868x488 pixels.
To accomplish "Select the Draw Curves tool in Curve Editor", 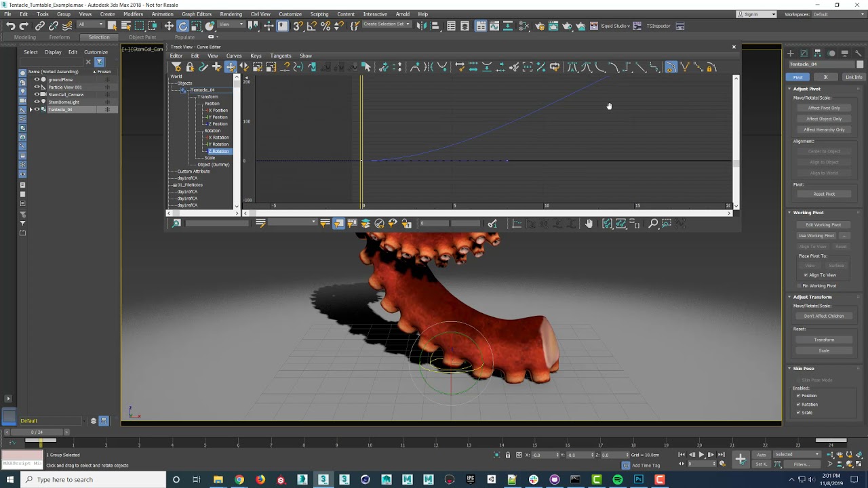I will pos(203,66).
